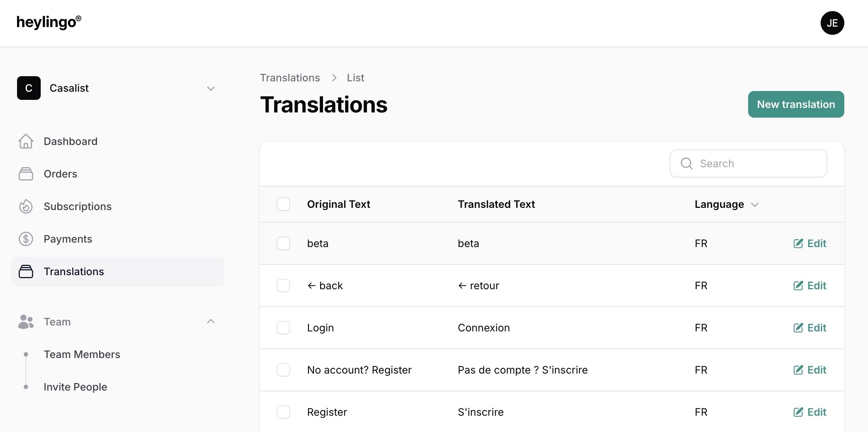Click the Translations breadcrumb link

(290, 78)
